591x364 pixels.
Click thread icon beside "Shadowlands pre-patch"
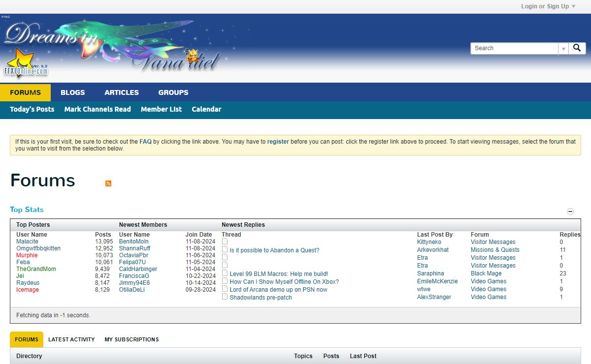pos(225,297)
